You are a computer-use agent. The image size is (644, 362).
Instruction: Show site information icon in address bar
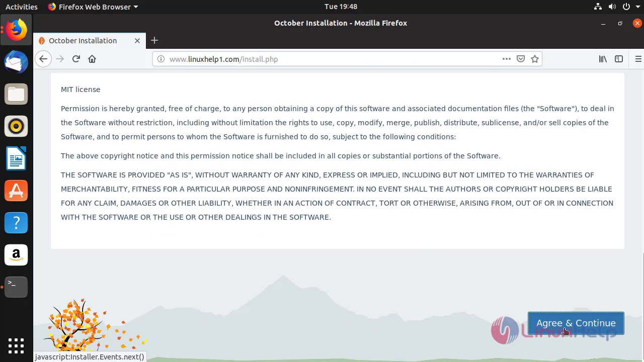[x=161, y=59]
